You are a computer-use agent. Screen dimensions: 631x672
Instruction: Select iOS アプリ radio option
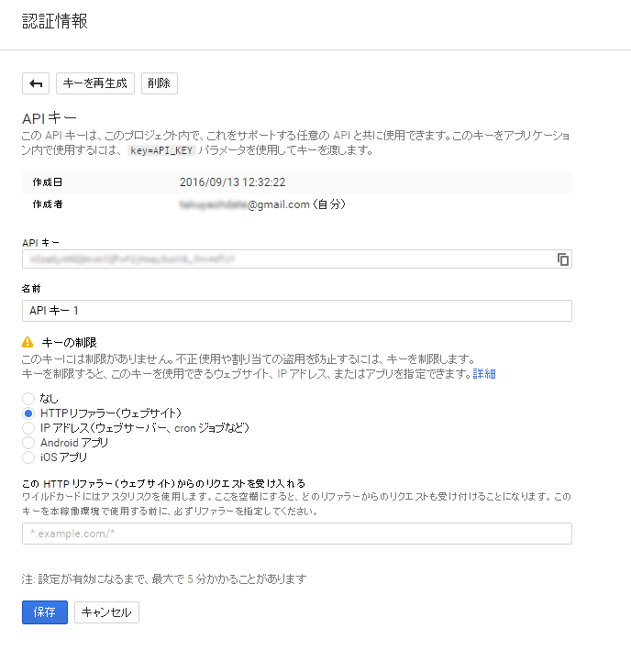tap(28, 457)
